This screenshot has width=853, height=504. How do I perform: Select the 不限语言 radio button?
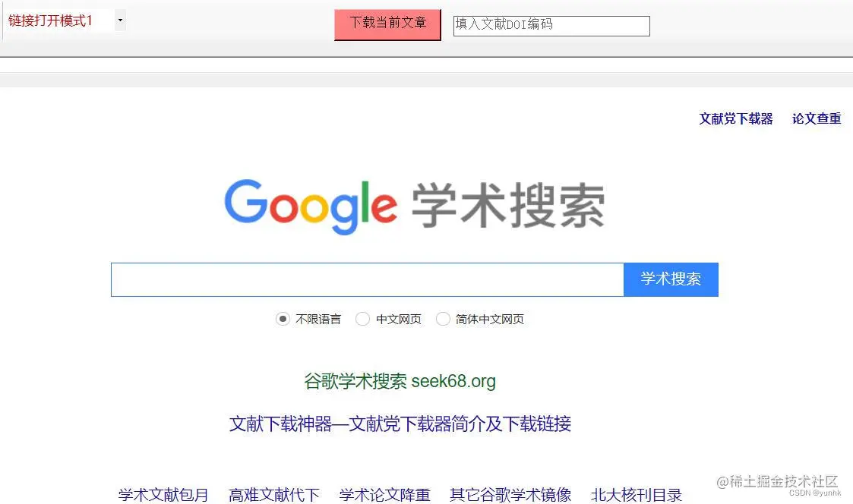[283, 319]
